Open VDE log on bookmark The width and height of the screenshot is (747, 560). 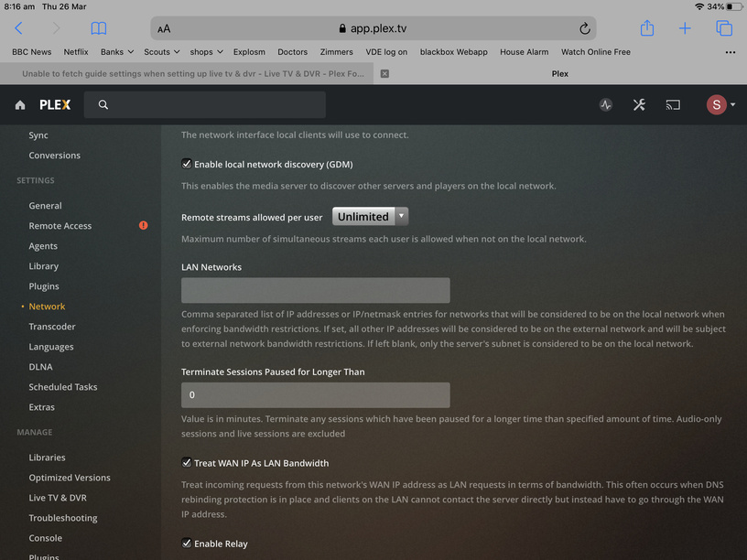point(386,52)
